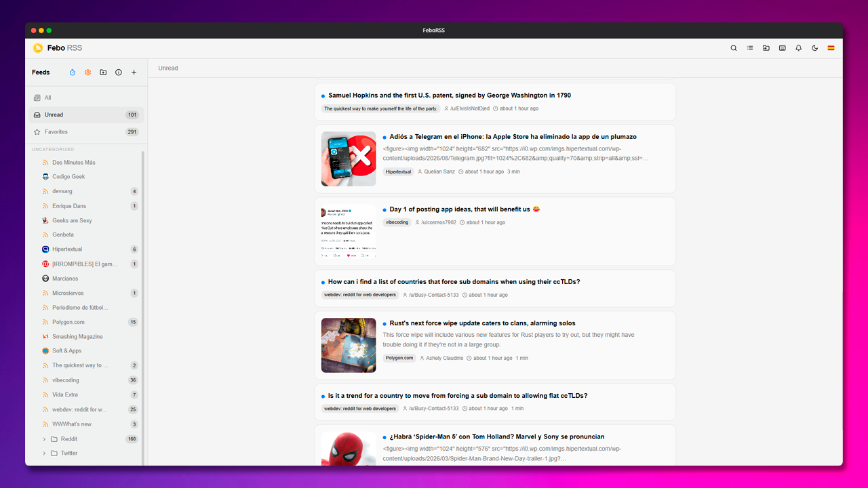This screenshot has height=488, width=868.
Task: Click the Rust force wipe article thumbnail
Action: (349, 345)
